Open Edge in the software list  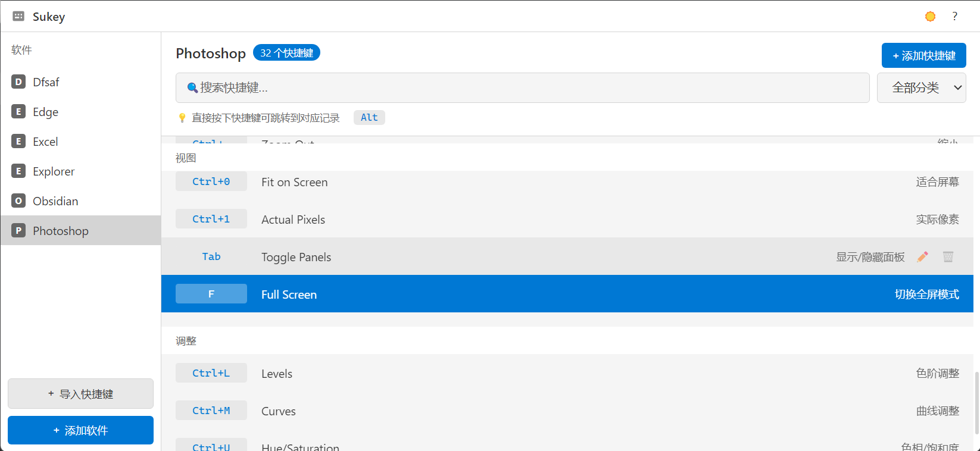pos(80,111)
